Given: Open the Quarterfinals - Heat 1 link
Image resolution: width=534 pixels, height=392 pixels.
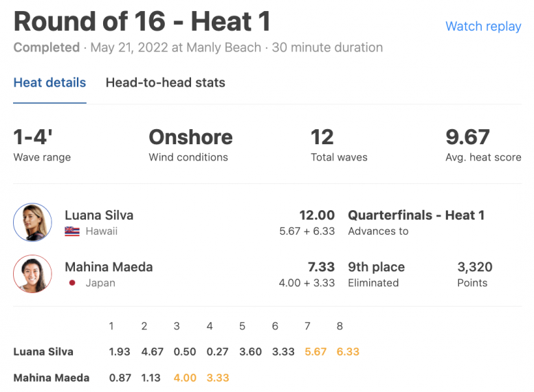Looking at the screenshot, I should (x=416, y=215).
